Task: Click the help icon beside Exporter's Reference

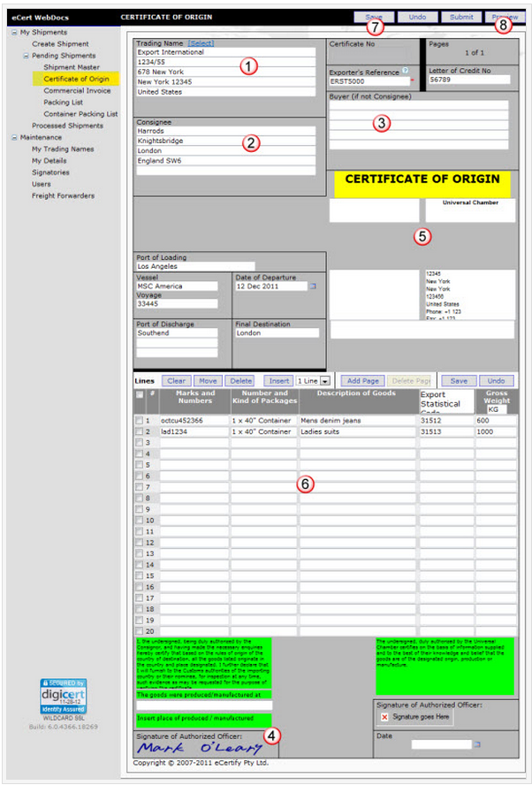Action: tap(405, 70)
